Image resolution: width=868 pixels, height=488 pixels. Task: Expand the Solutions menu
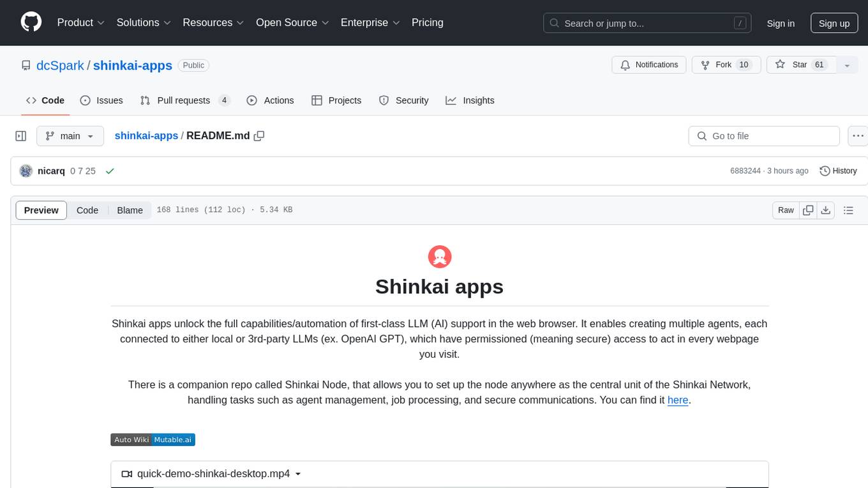click(144, 22)
